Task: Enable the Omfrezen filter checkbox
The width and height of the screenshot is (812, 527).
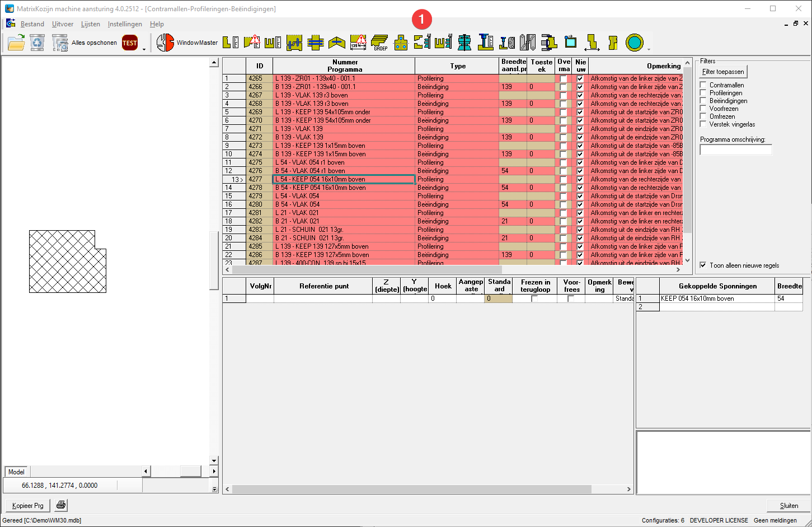Action: (703, 116)
